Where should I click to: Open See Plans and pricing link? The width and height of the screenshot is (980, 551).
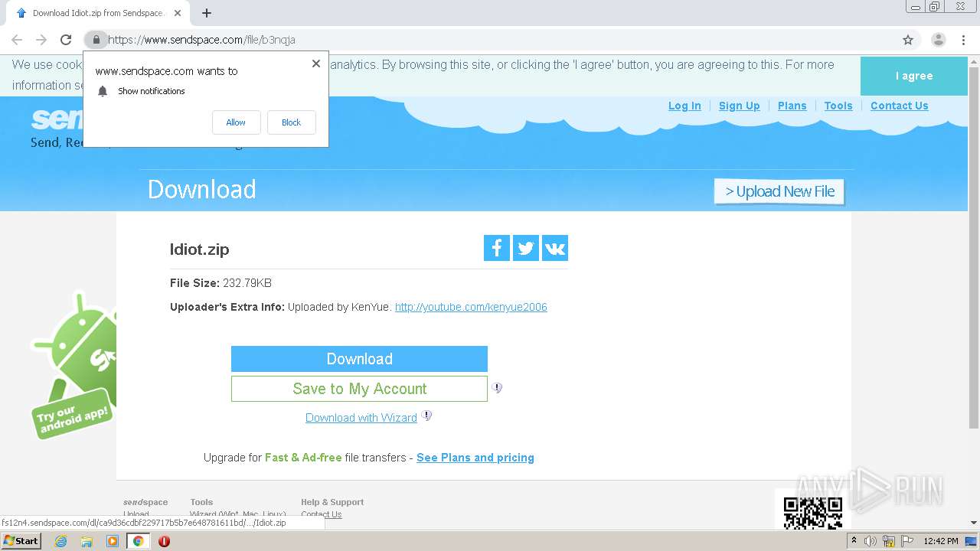pos(475,458)
